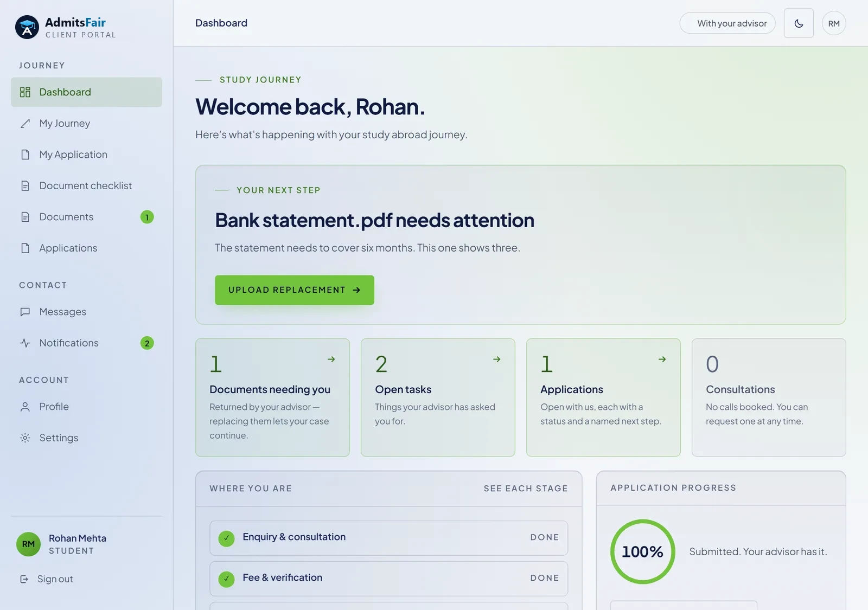Open the Consultations card showing 0
Screen dimensions: 868x610
tap(769, 397)
